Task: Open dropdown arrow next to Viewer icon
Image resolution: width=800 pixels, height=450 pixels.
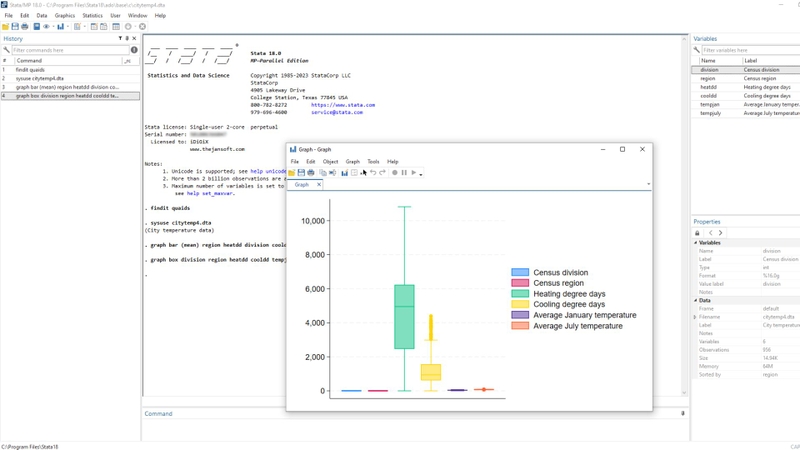Action: (x=53, y=27)
